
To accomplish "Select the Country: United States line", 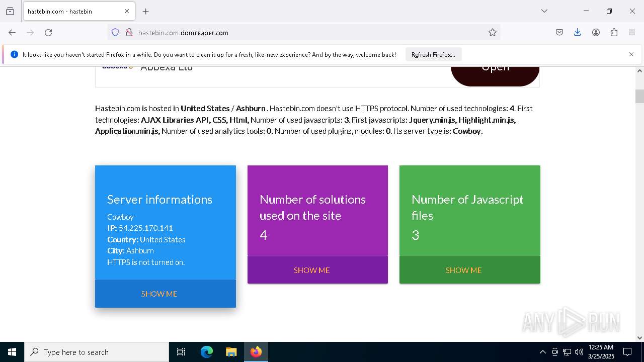I will [x=146, y=239].
